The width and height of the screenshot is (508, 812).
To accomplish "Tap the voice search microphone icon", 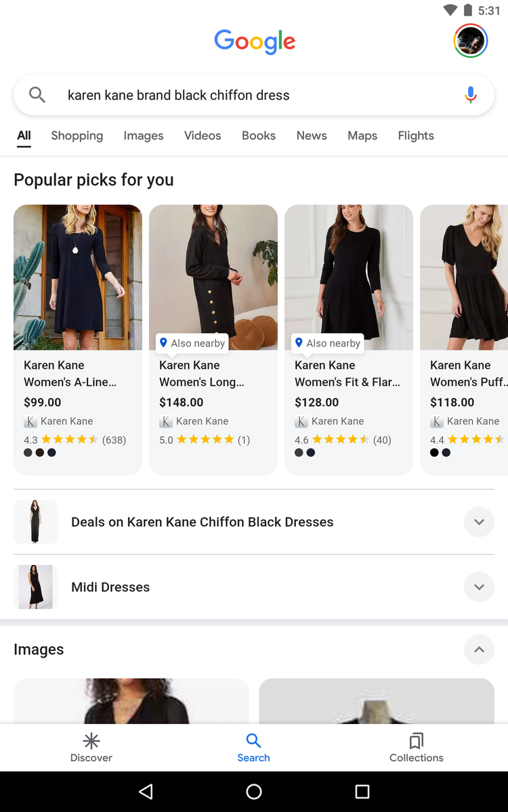I will coord(471,95).
